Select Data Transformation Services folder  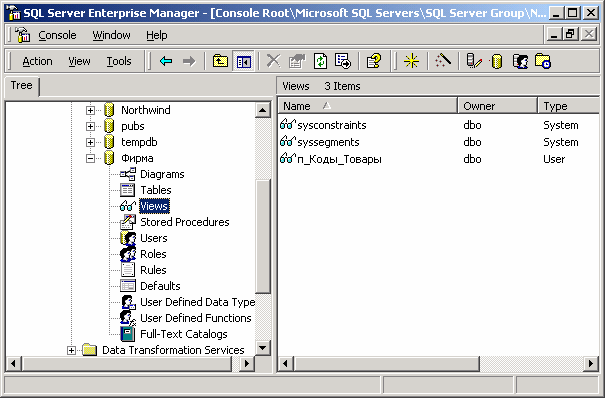coord(173,350)
